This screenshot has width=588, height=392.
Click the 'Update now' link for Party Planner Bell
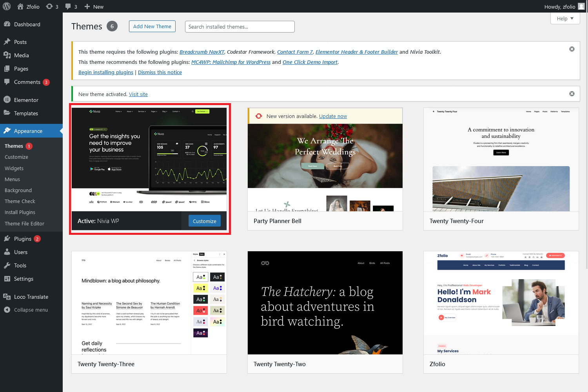(333, 116)
